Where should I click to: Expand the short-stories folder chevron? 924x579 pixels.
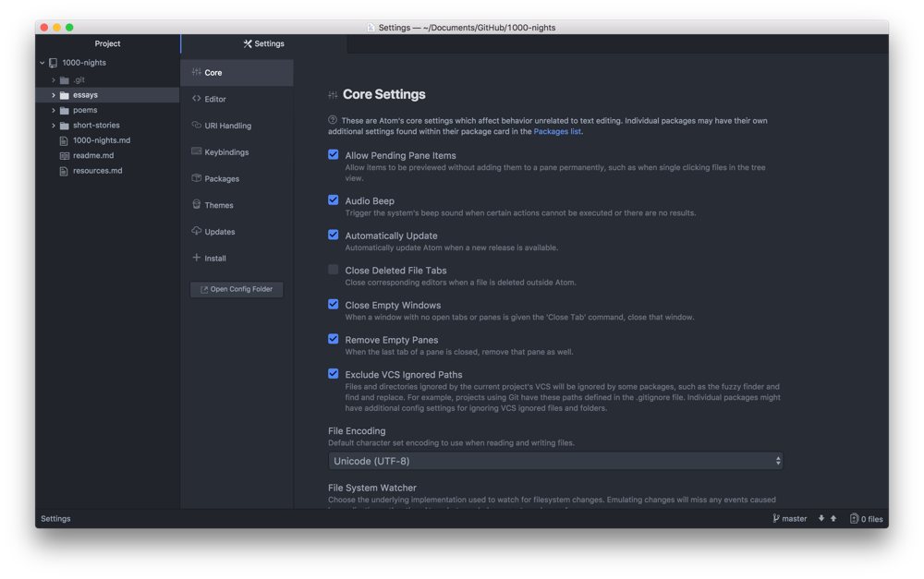tap(53, 126)
